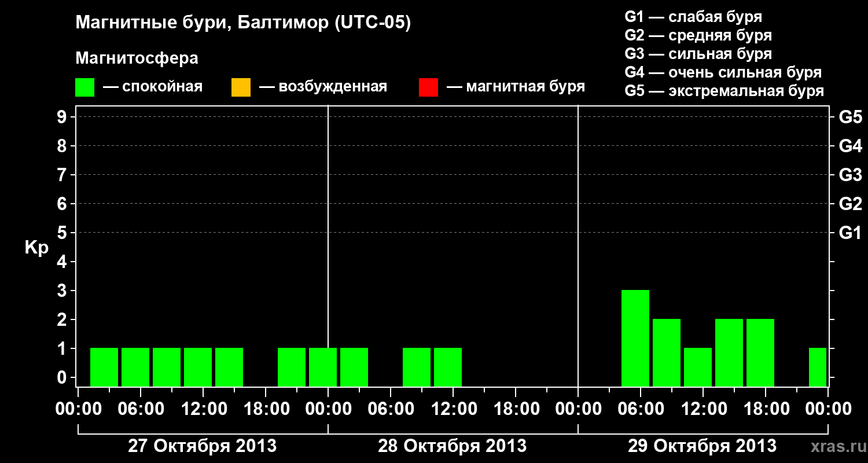Image resolution: width=868 pixels, height=463 pixels.
Task: Click the G5 label on right axis
Action: (850, 117)
